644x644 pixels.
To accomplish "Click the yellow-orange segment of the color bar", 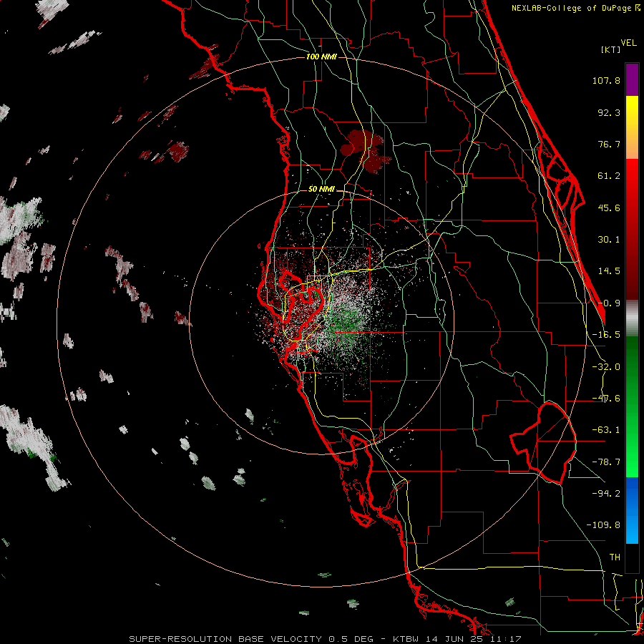I will 632,127.
